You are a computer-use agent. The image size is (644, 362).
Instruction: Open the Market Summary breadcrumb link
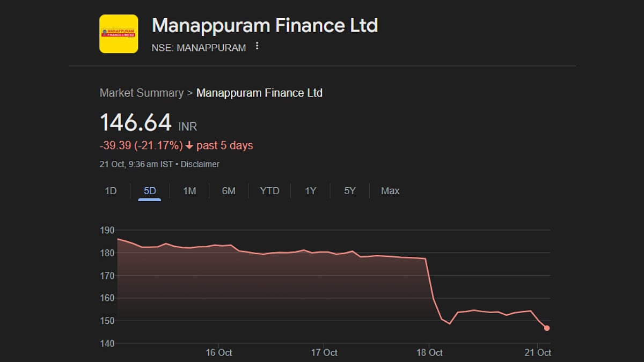142,93
